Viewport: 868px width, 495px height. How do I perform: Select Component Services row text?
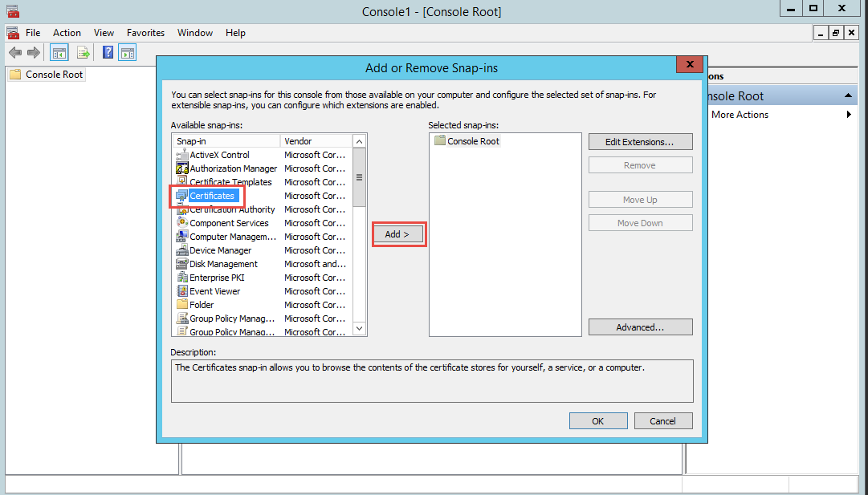pos(229,223)
